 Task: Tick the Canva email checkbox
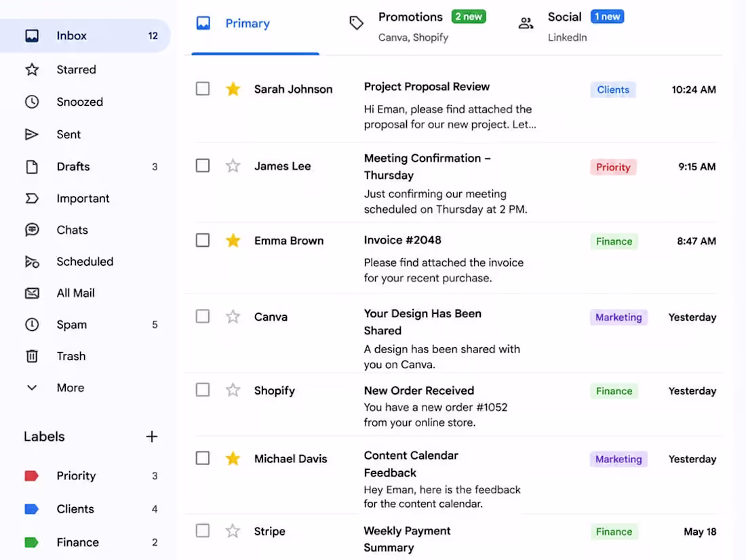(203, 317)
